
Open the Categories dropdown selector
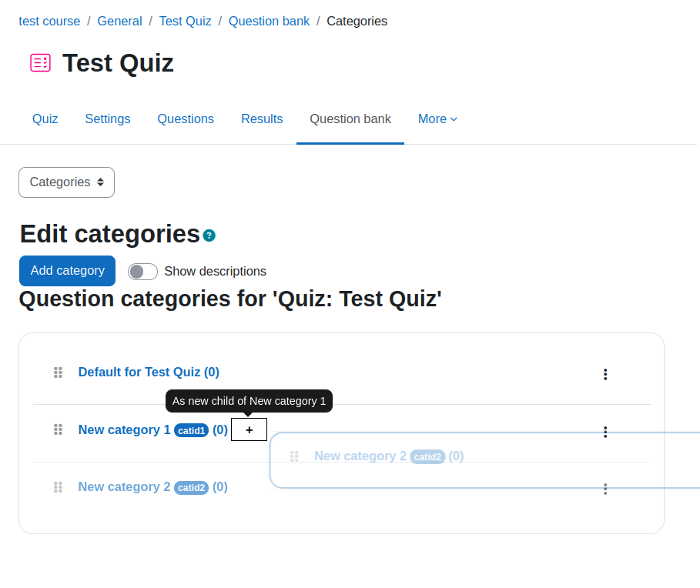[x=66, y=182]
